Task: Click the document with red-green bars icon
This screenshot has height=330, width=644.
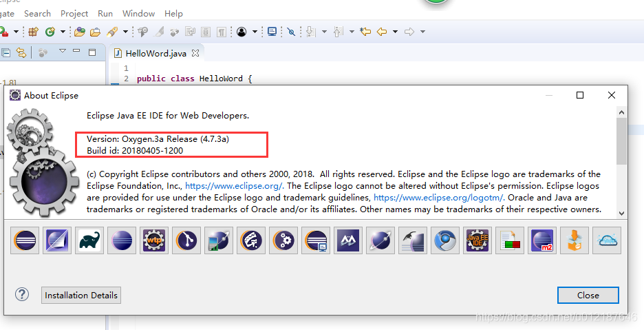Action: coord(510,240)
